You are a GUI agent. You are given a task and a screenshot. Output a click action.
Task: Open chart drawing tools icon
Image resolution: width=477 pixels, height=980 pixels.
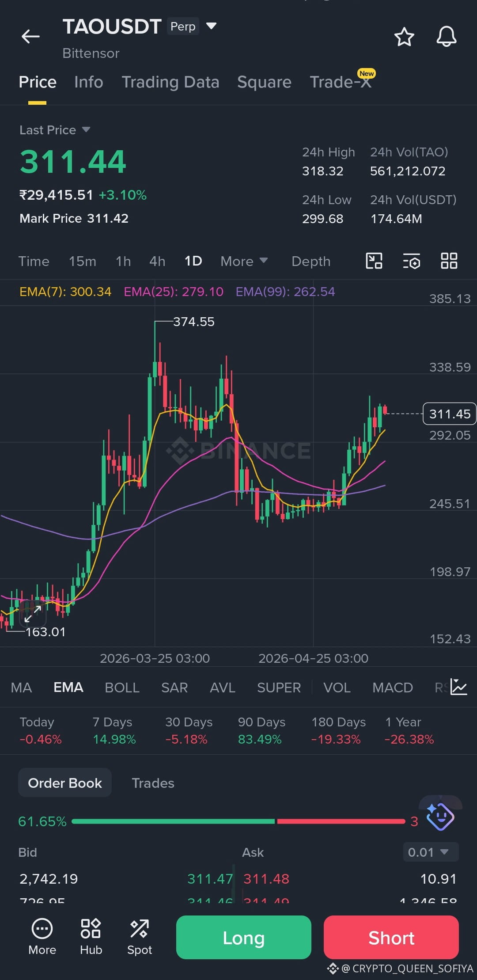coord(374,261)
